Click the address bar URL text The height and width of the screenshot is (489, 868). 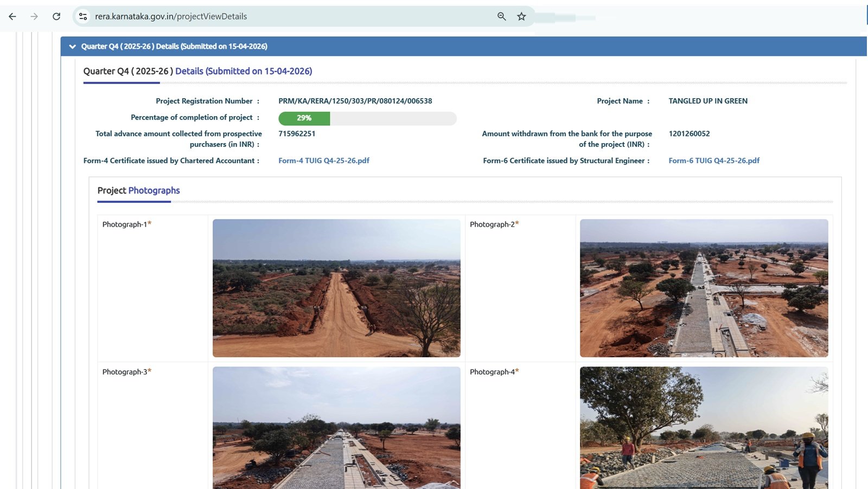point(171,16)
